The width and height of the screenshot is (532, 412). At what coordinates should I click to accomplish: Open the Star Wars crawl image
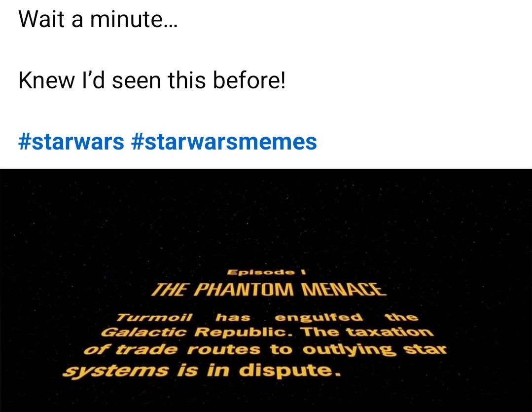pyautogui.click(x=266, y=291)
